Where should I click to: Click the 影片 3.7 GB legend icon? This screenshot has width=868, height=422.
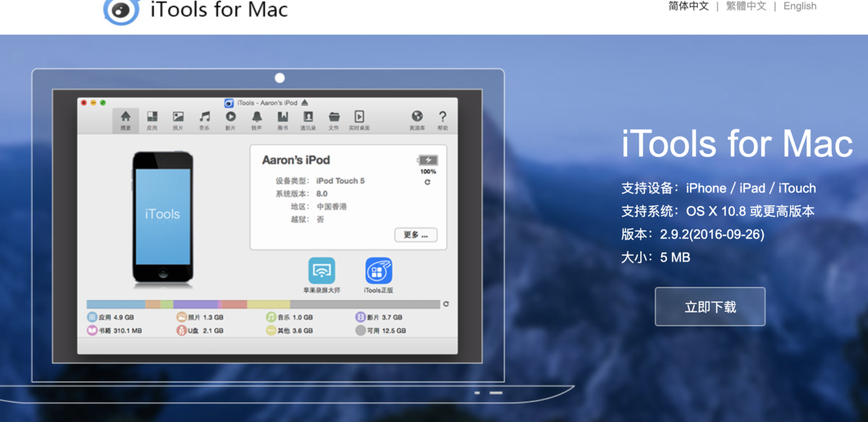[360, 317]
